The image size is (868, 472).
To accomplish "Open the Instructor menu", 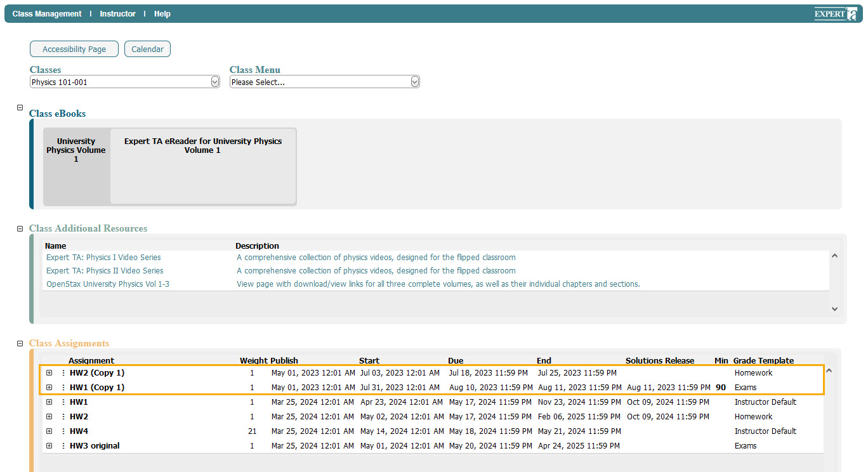I will coord(117,14).
